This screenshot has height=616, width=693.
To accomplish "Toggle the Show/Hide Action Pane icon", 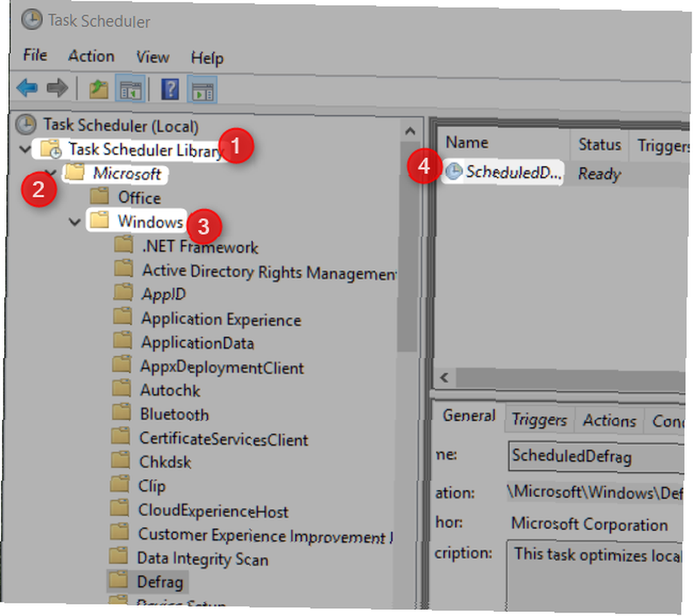I will coord(202,91).
